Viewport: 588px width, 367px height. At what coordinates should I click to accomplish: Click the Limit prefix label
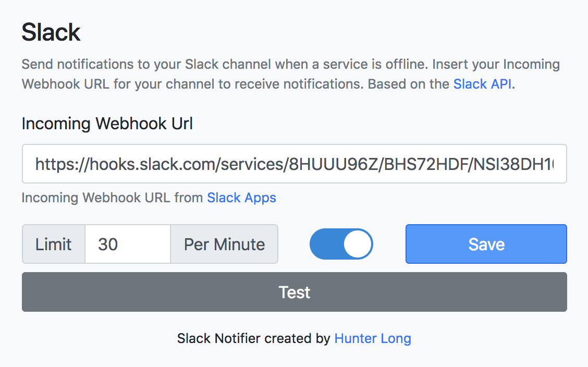coord(54,244)
